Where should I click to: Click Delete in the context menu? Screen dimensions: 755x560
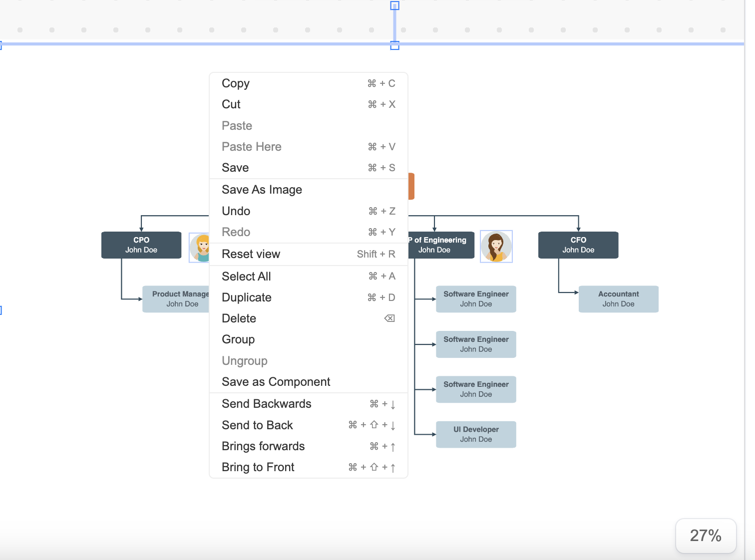(x=239, y=318)
